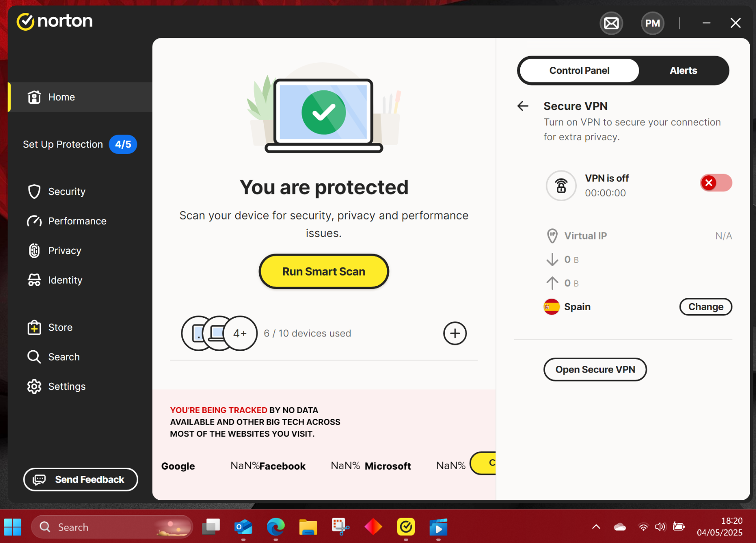Show hidden tray icons chevron
This screenshot has width=756, height=543.
coord(596,527)
